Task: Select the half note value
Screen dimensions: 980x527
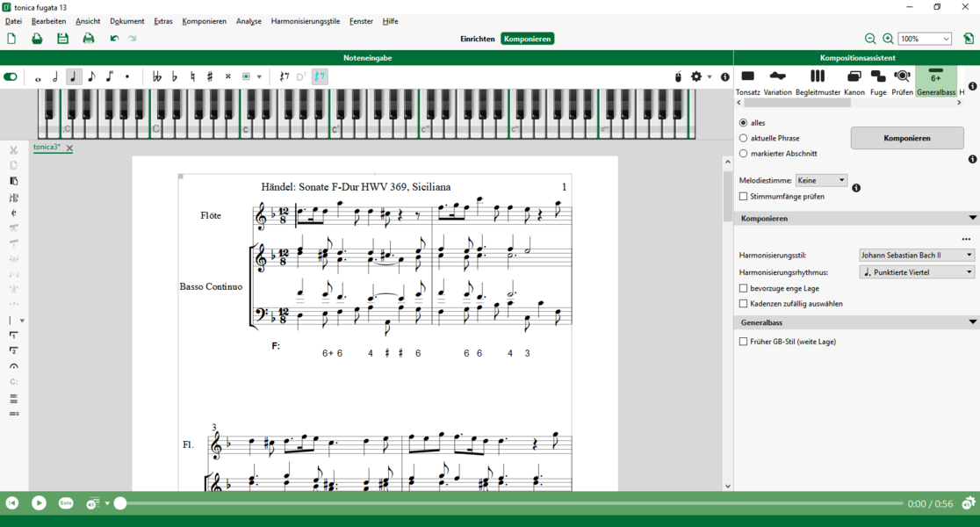Action: click(55, 77)
